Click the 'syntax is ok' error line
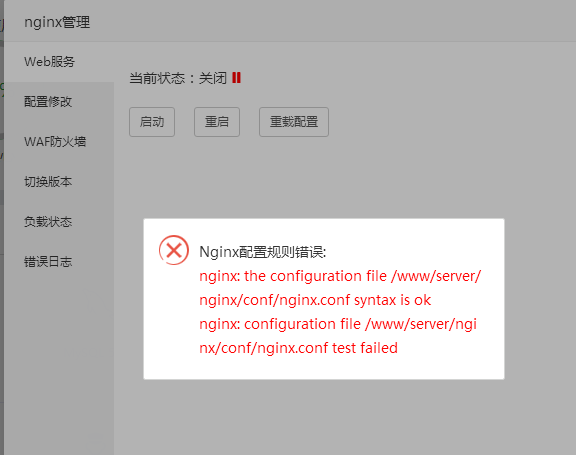 [315, 300]
